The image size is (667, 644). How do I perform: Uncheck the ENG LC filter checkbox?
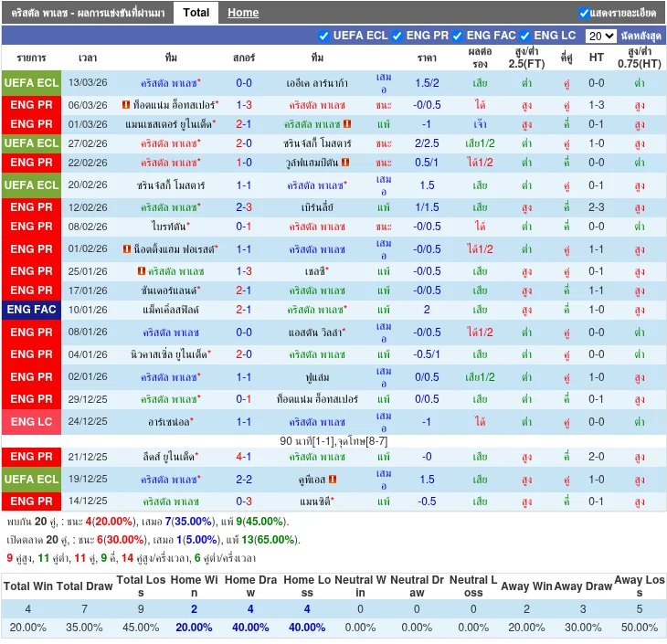coord(525,37)
